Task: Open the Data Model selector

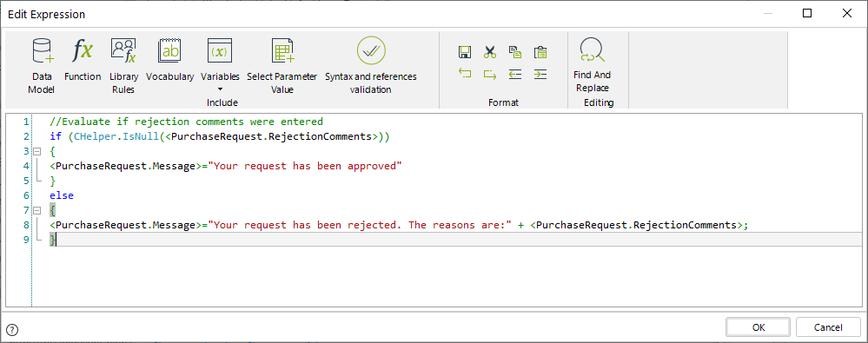Action: coord(43,66)
